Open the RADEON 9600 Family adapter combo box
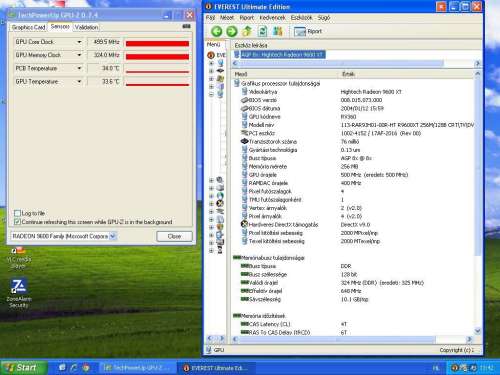500x375 pixels. point(63,236)
